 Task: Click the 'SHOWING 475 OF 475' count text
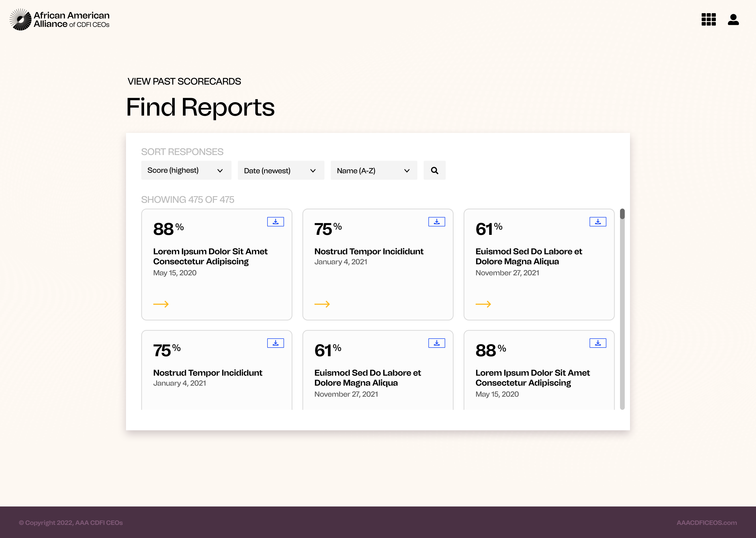(x=188, y=199)
